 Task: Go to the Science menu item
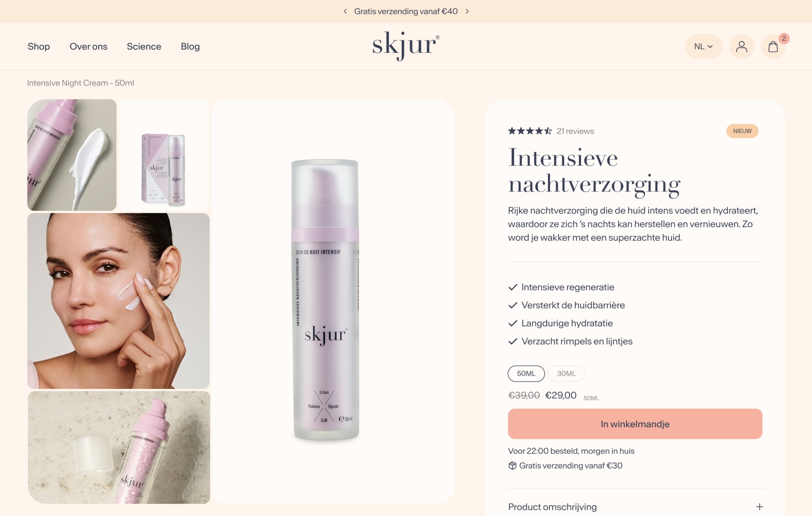[x=144, y=46]
